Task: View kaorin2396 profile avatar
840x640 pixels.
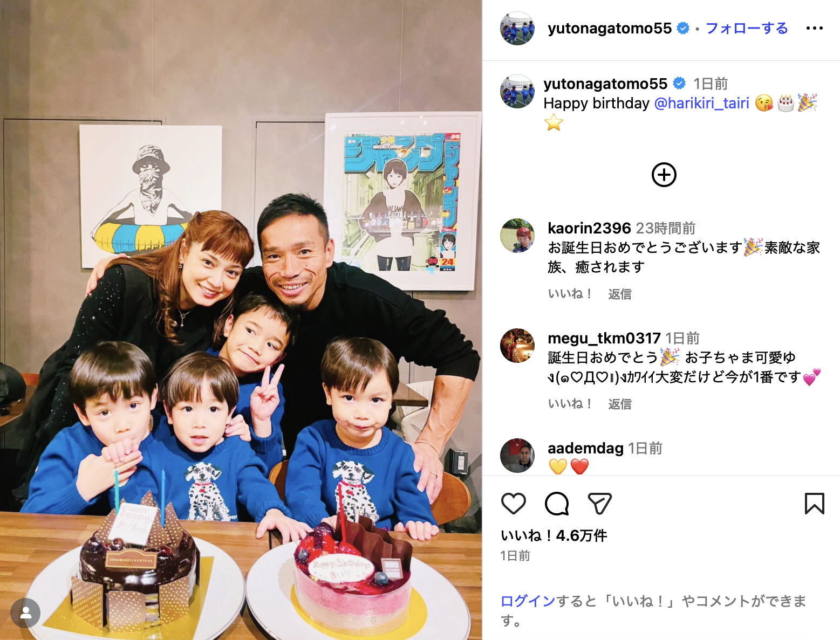Action: pos(517,236)
